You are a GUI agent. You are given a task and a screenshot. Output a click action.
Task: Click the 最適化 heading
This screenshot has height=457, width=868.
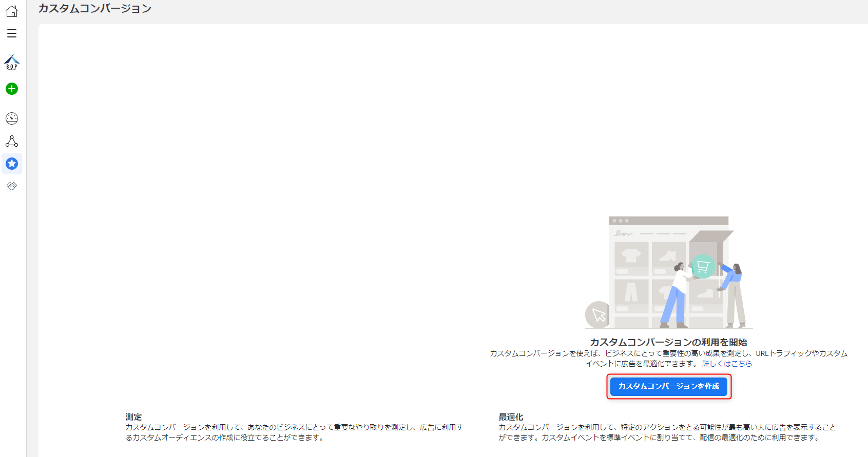pos(511,417)
